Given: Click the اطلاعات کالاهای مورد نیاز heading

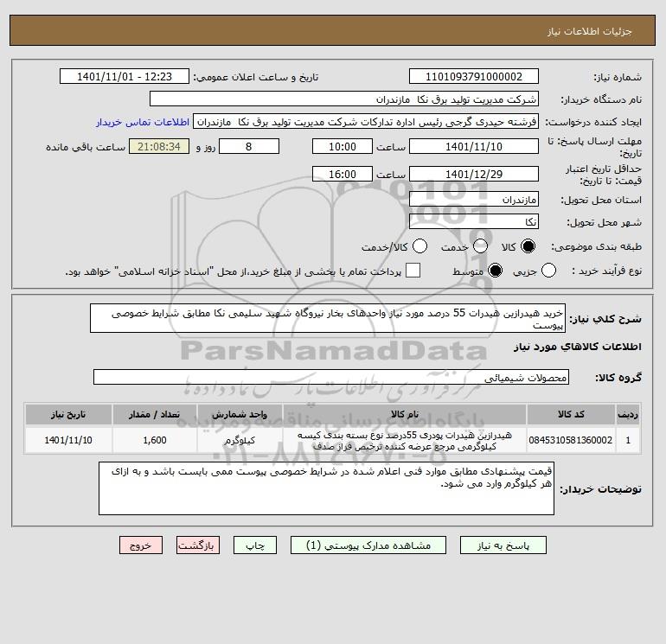Looking at the screenshot, I should tap(578, 347).
